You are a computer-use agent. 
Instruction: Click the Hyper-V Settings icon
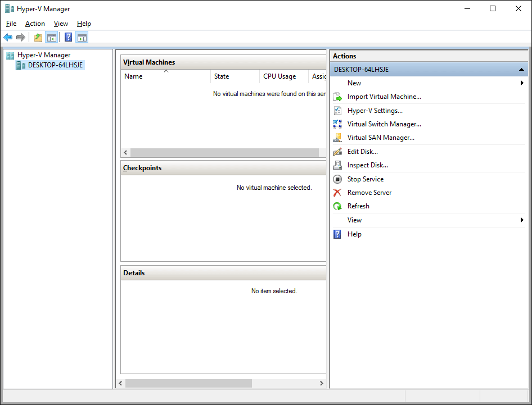point(337,111)
